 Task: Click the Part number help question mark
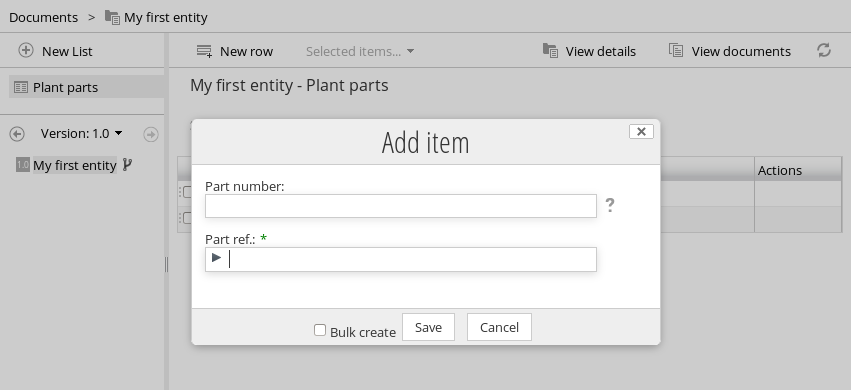coord(610,205)
